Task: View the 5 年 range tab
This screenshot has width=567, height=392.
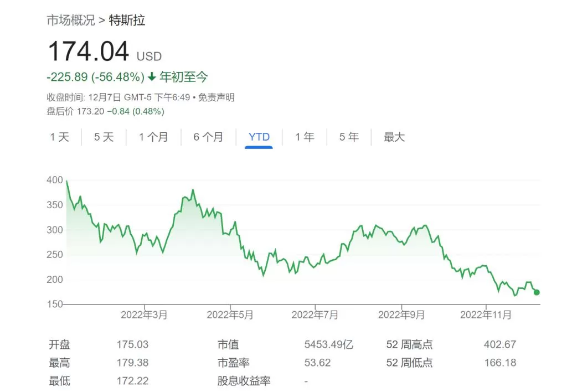Action: point(349,137)
